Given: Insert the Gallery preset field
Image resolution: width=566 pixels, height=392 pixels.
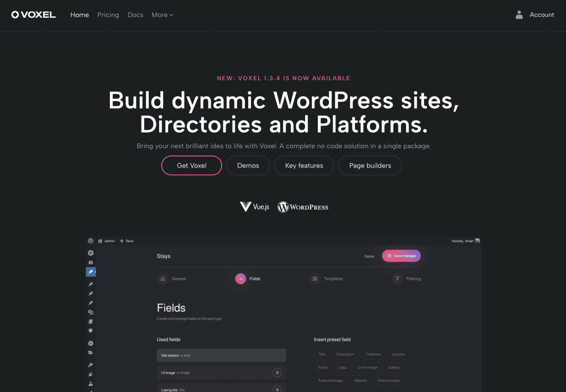Looking at the screenshot, I should 394,368.
